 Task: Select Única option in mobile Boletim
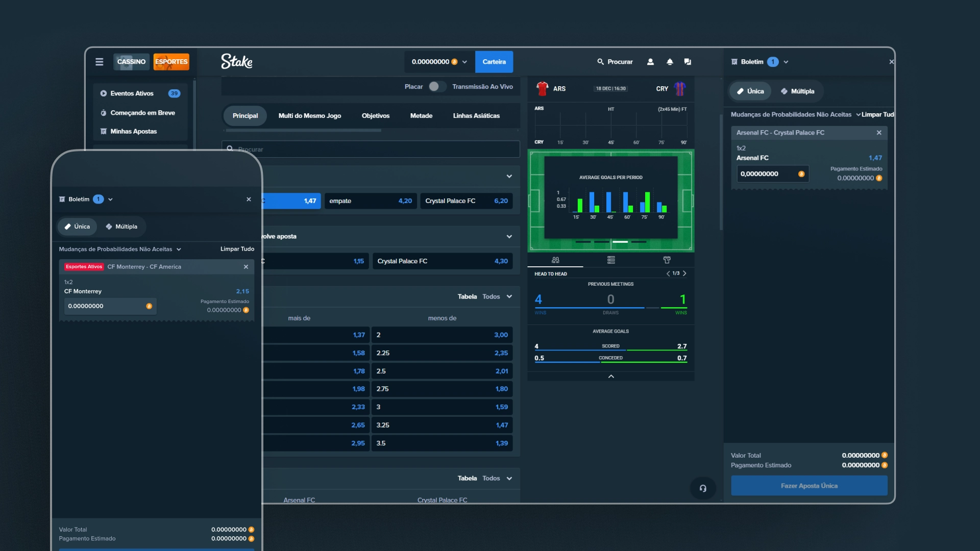coord(77,227)
